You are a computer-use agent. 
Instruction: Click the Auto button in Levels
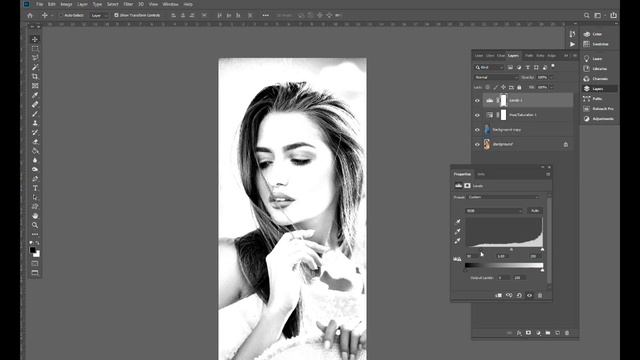535,211
